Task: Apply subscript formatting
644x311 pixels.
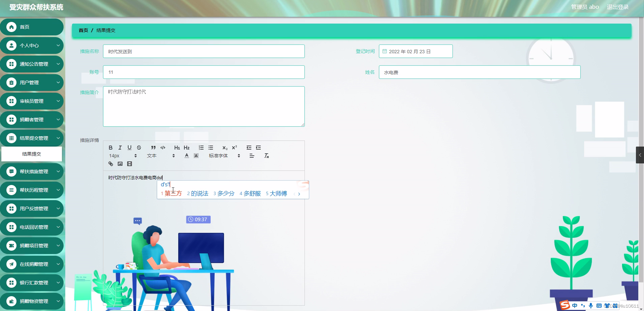Action: [225, 148]
